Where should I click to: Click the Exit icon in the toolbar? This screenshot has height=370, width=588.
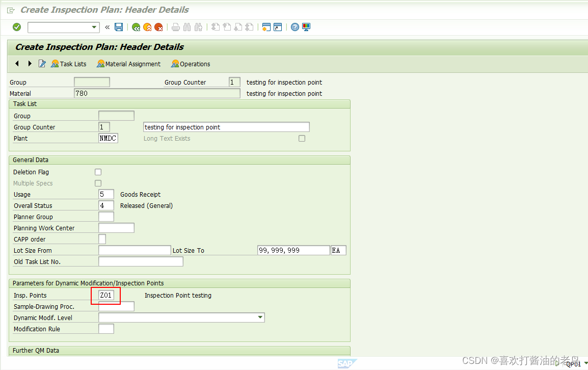(x=147, y=28)
